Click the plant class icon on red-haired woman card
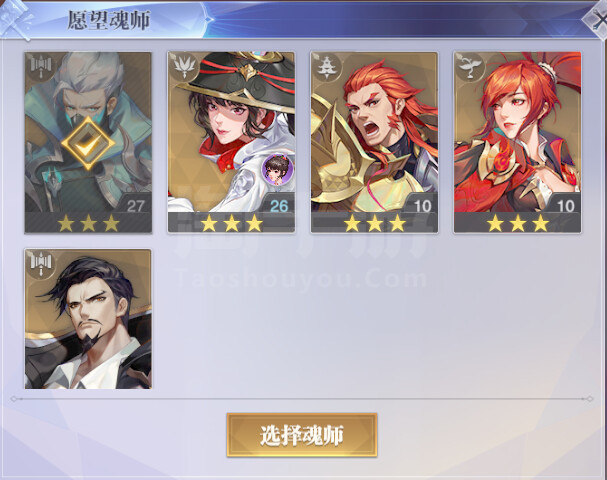The height and width of the screenshot is (480, 607). click(470, 67)
